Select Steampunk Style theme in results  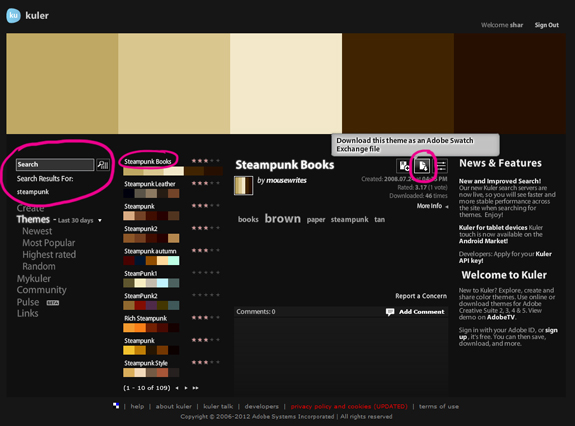point(146,363)
